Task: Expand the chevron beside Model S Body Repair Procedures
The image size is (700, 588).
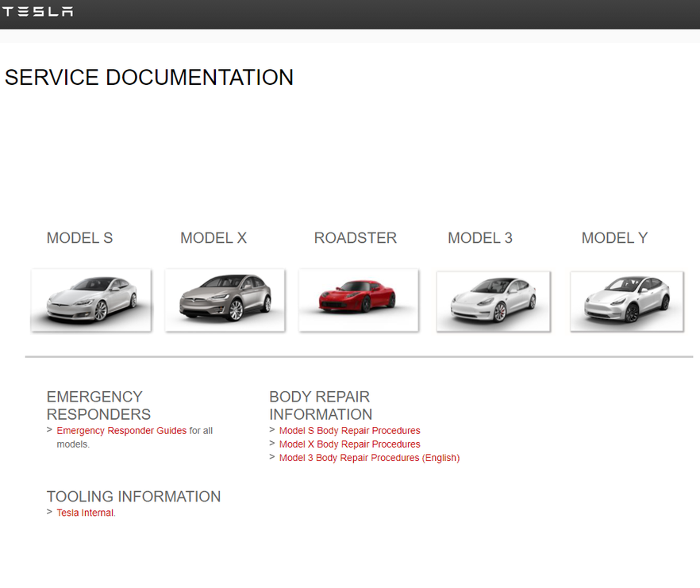Action: (x=272, y=430)
